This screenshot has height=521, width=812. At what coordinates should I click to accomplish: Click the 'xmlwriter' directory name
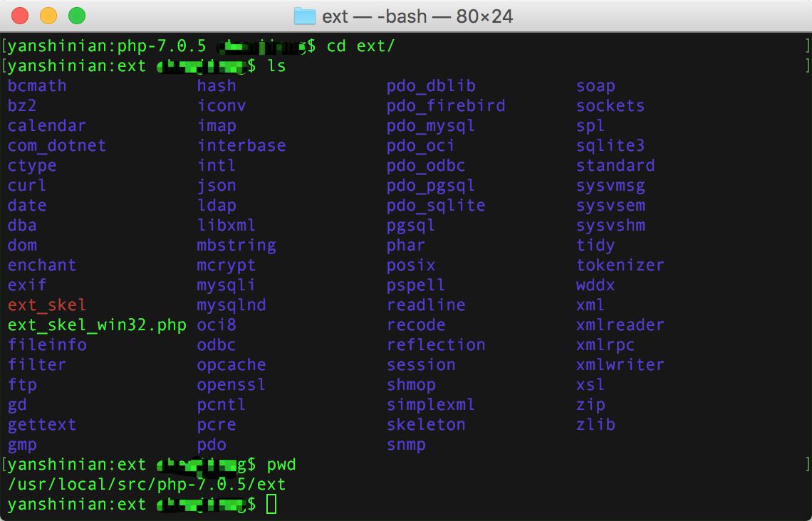click(x=620, y=364)
